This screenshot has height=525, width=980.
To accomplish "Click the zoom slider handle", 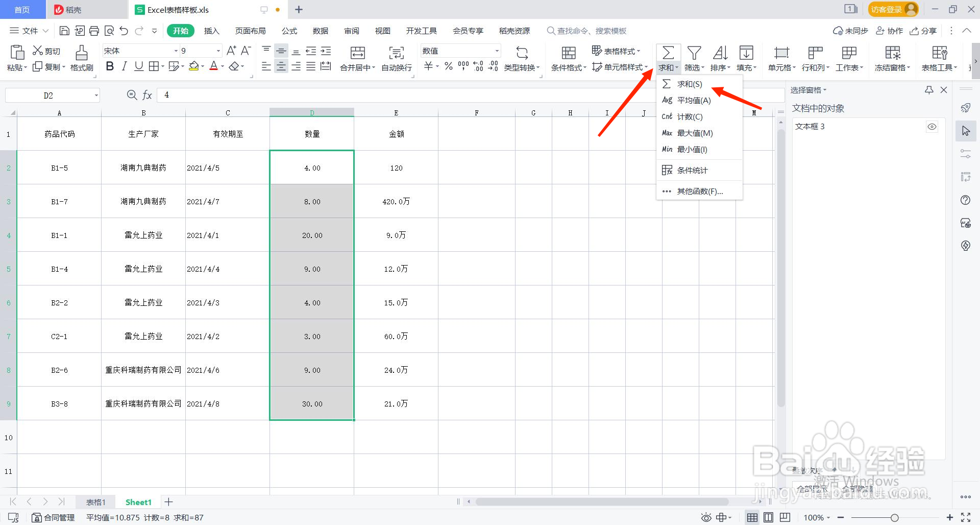I will (895, 518).
